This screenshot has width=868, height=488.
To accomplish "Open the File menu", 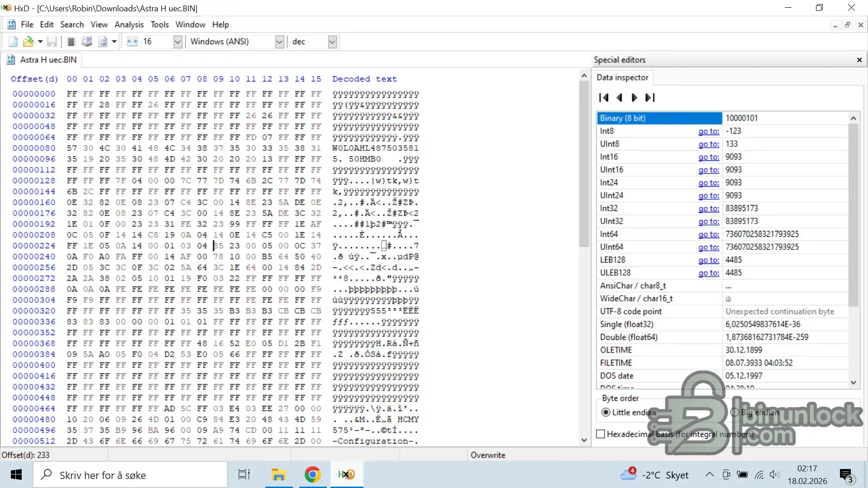I will pyautogui.click(x=27, y=24).
